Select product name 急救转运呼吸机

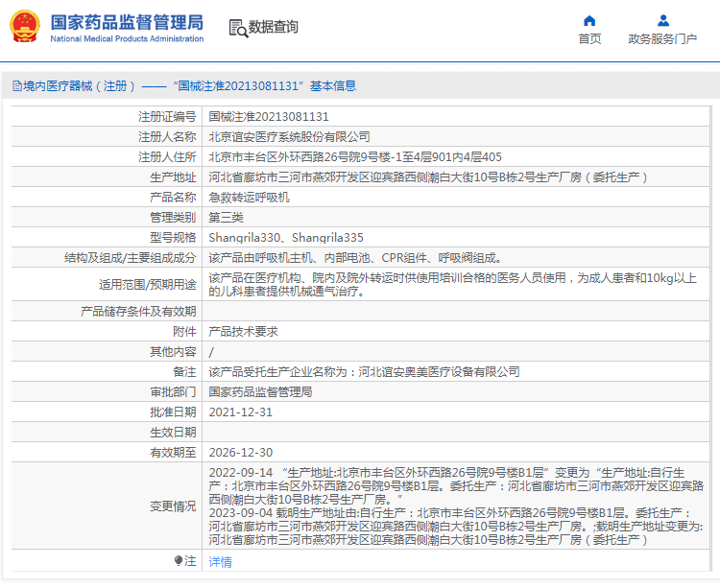(249, 198)
